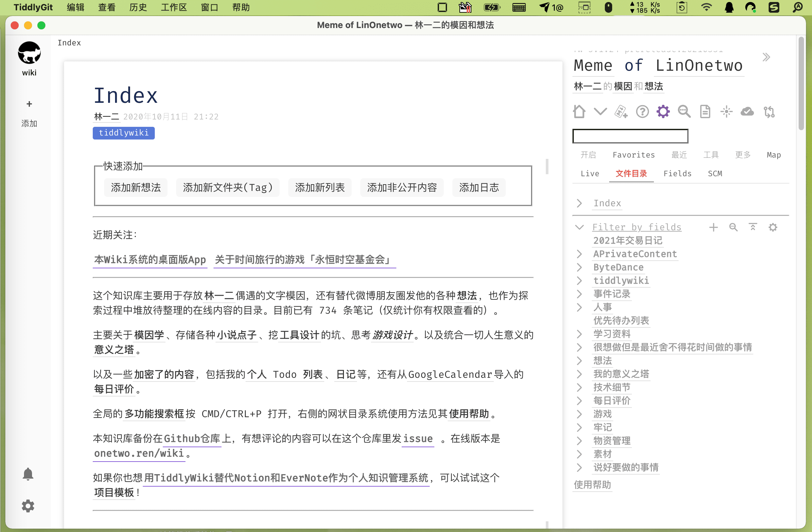Click the 添加新想法 button
Viewport: 812px width, 532px height.
tap(135, 187)
